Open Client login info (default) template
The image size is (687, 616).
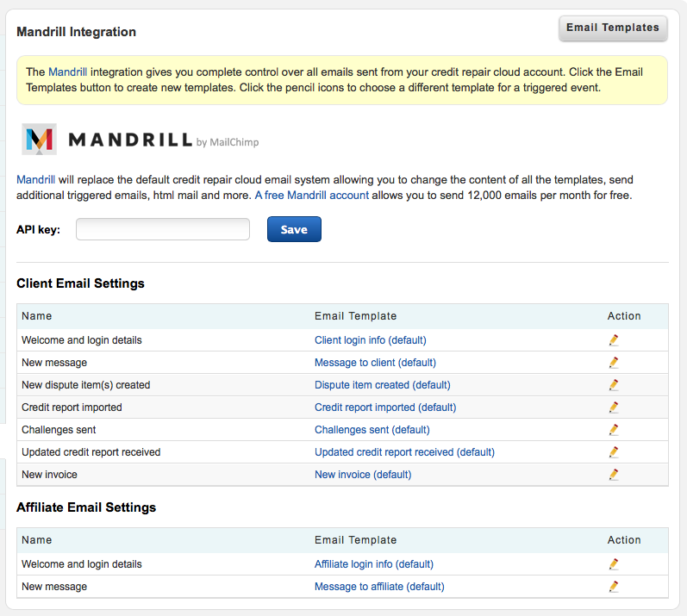click(x=371, y=340)
